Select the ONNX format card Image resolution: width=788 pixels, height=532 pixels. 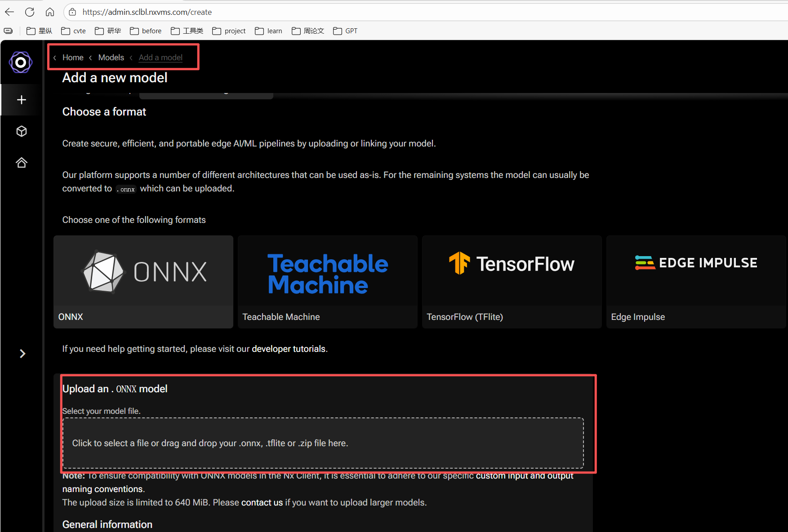point(143,282)
